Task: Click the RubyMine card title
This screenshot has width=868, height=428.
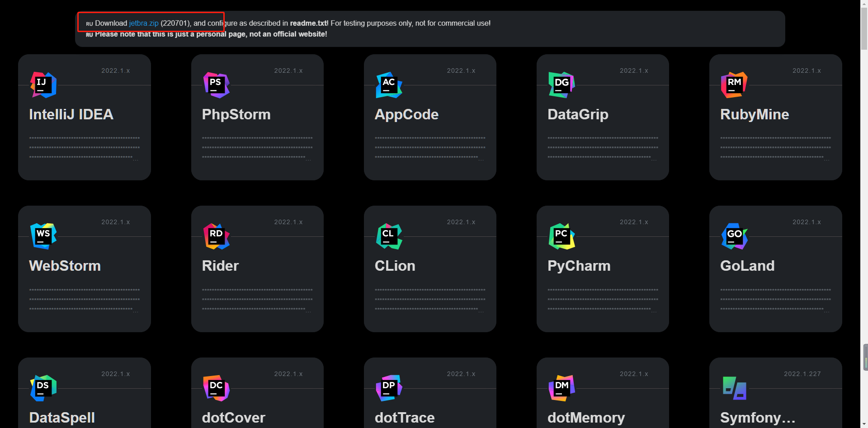Action: (755, 114)
